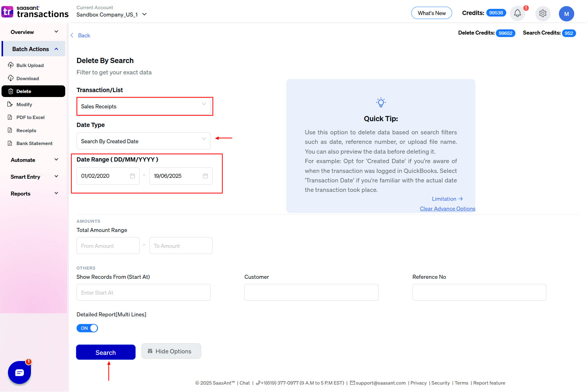The height and width of the screenshot is (392, 588).
Task: Click the Delete Credits 99652 badge
Action: point(505,33)
